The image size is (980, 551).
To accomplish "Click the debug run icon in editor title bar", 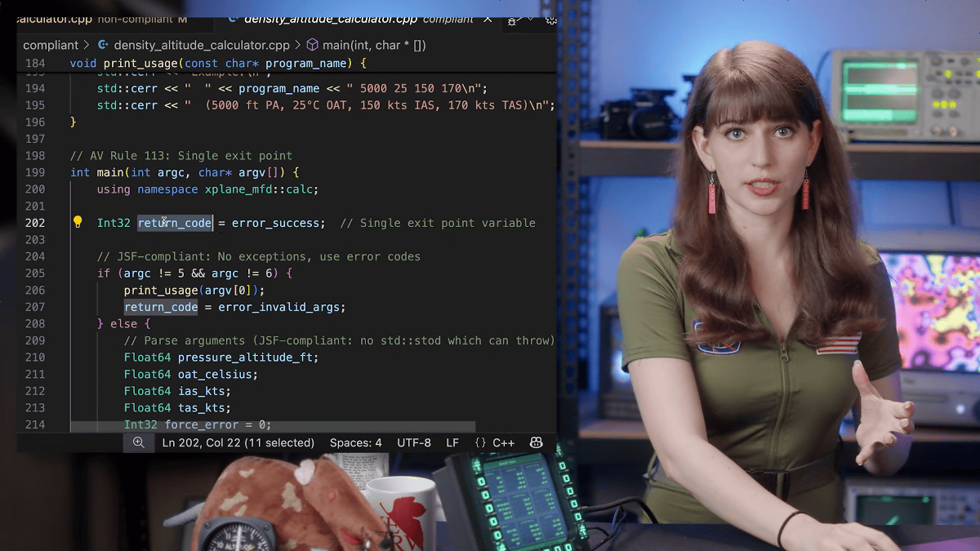I will [513, 20].
